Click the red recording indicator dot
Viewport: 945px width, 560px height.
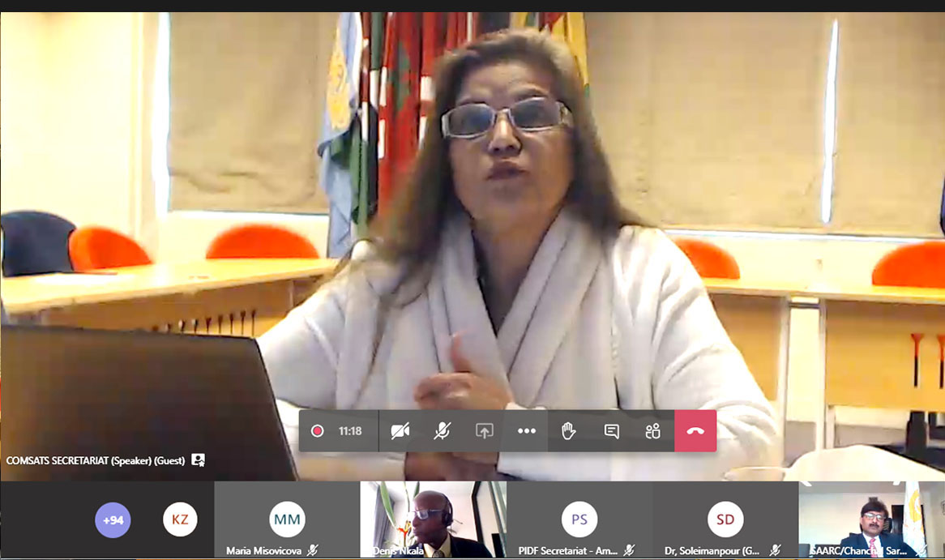click(317, 431)
